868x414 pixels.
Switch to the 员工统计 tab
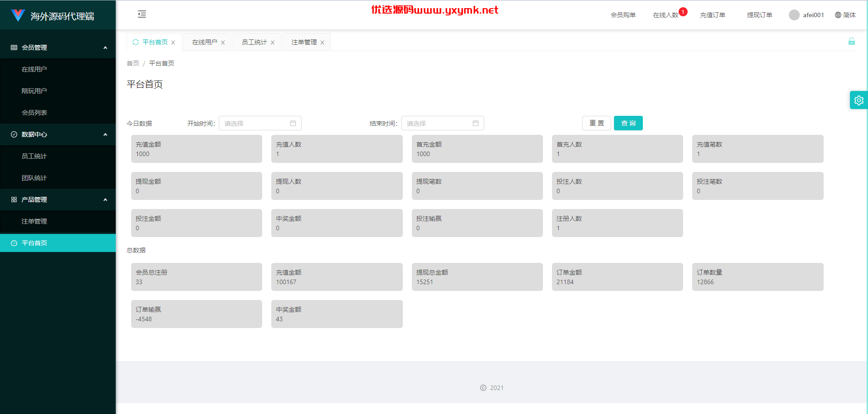254,42
